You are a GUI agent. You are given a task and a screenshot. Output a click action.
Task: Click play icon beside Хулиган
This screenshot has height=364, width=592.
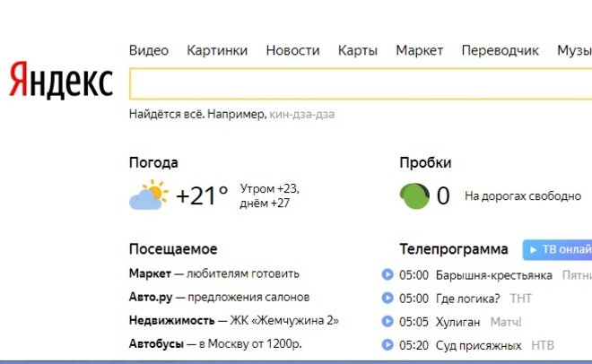[x=387, y=322]
